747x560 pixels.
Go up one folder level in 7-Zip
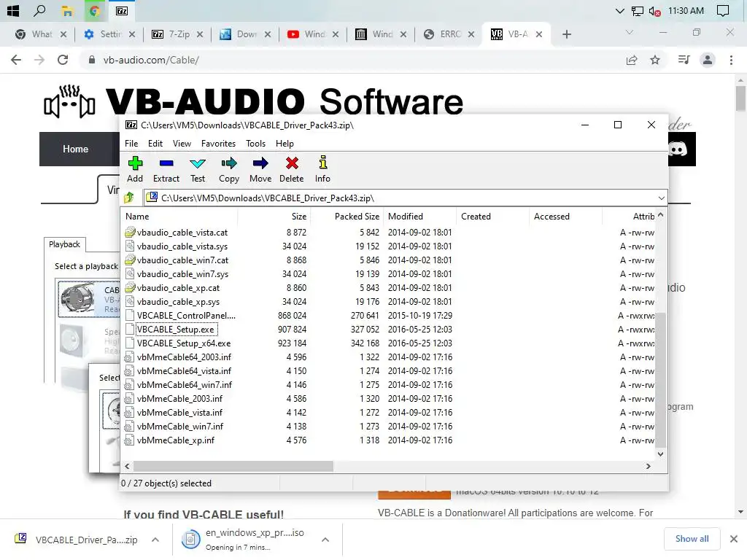click(129, 198)
